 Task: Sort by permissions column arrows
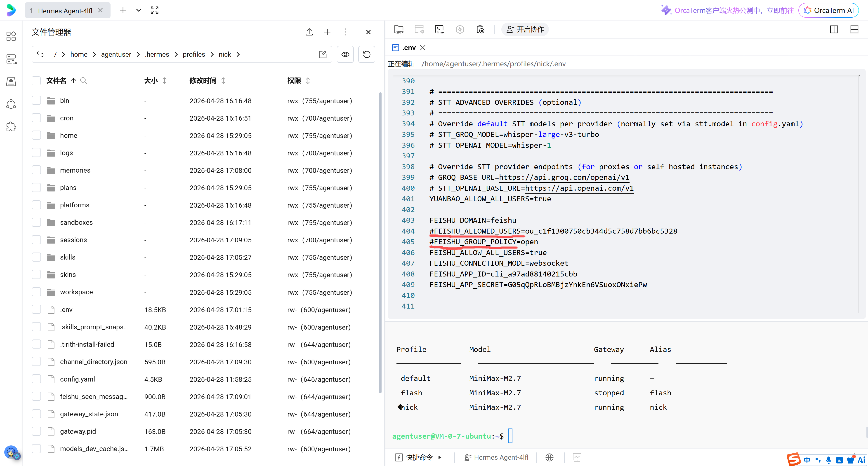308,80
